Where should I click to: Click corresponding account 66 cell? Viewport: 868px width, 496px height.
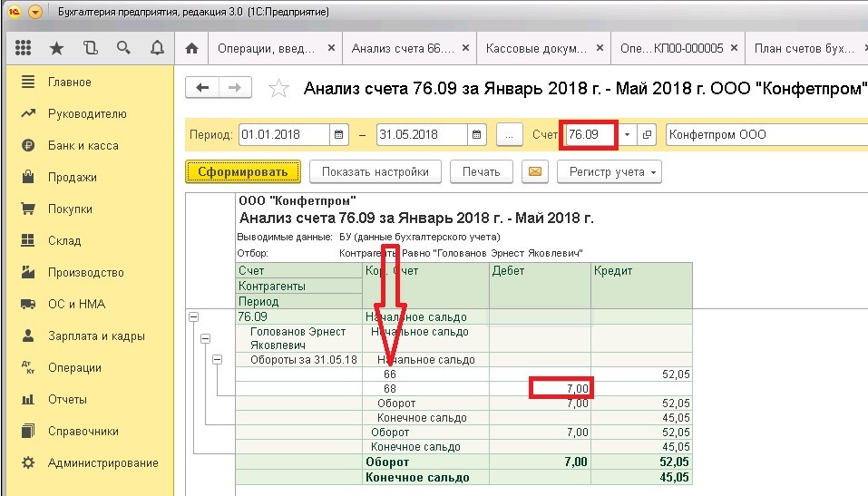[425, 374]
